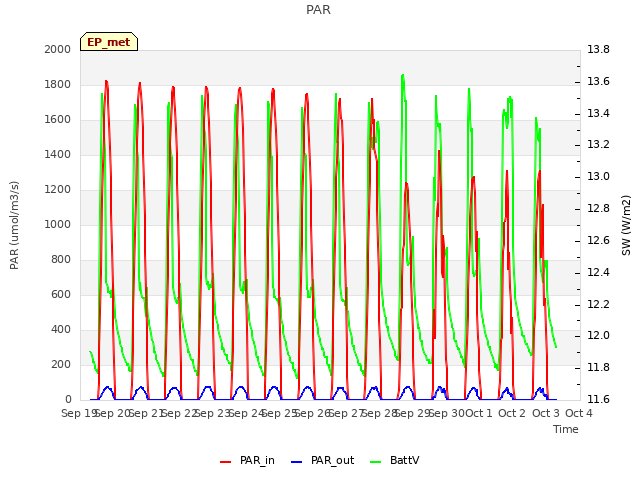The image size is (640, 480).
Task: Click the 1000 left axis tick label
Action: click(58, 224)
